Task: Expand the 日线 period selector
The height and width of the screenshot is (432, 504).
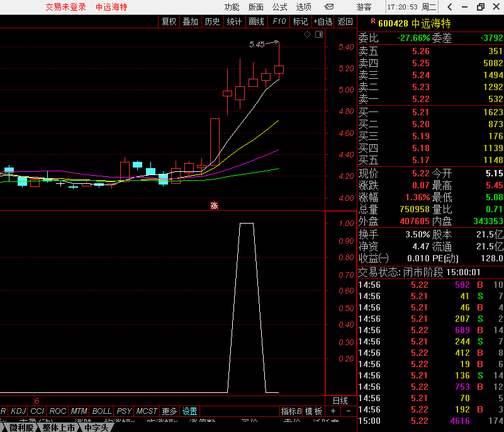Action: (x=340, y=401)
